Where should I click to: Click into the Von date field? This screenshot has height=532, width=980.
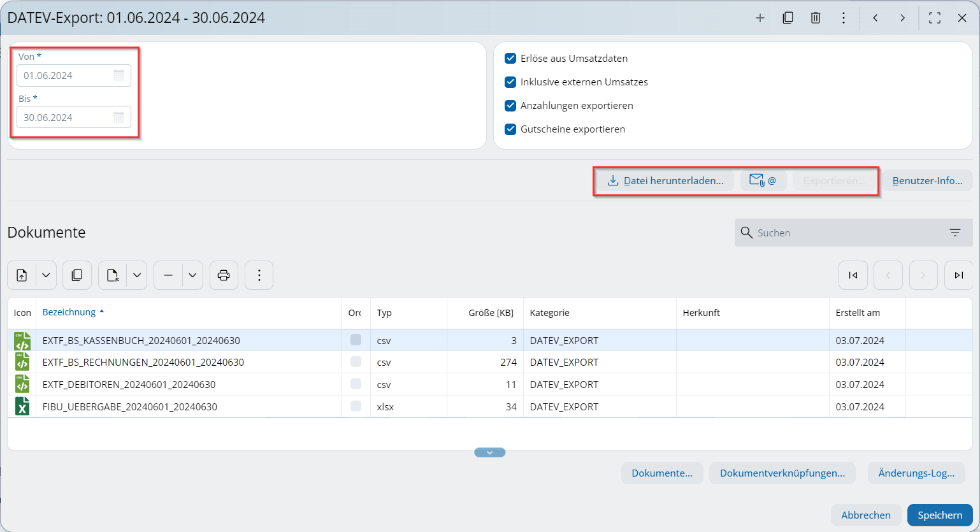click(74, 75)
